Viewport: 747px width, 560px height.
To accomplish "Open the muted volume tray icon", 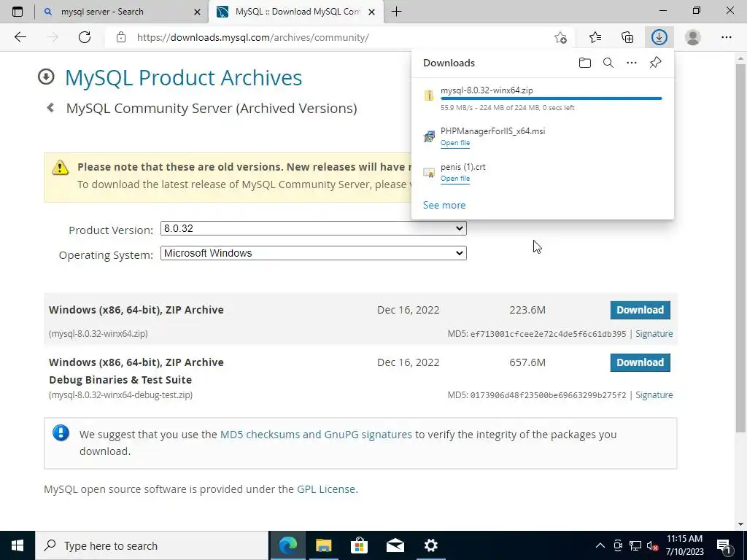I will pos(653,545).
